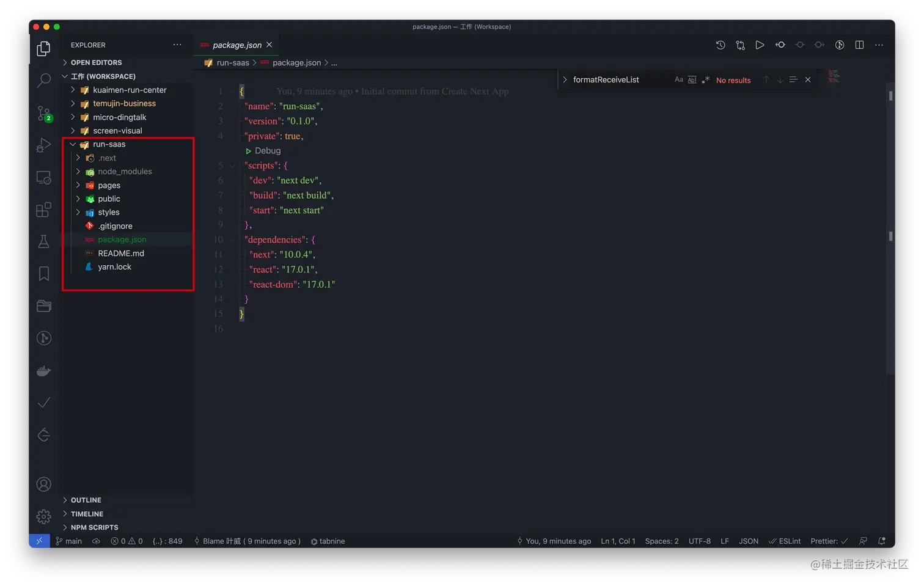The image size is (924, 586).
Task: Open the Bookmarks view icon
Action: click(43, 274)
